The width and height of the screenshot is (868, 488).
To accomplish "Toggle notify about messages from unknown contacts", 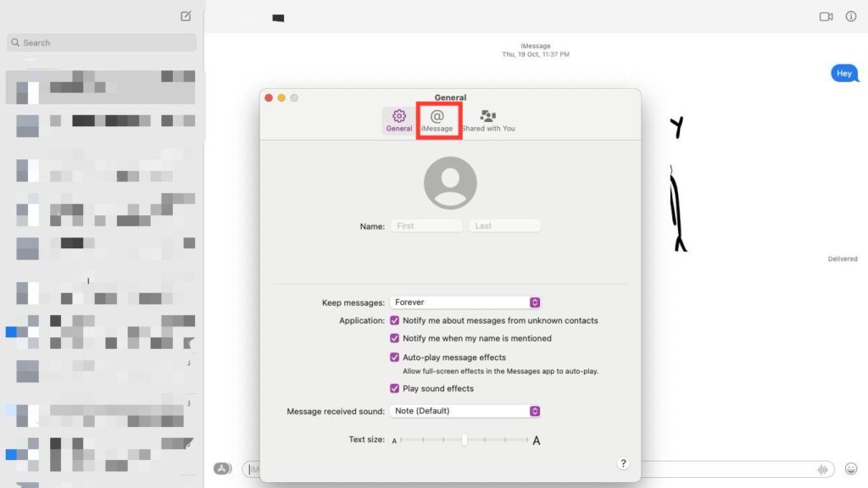I will coord(394,320).
